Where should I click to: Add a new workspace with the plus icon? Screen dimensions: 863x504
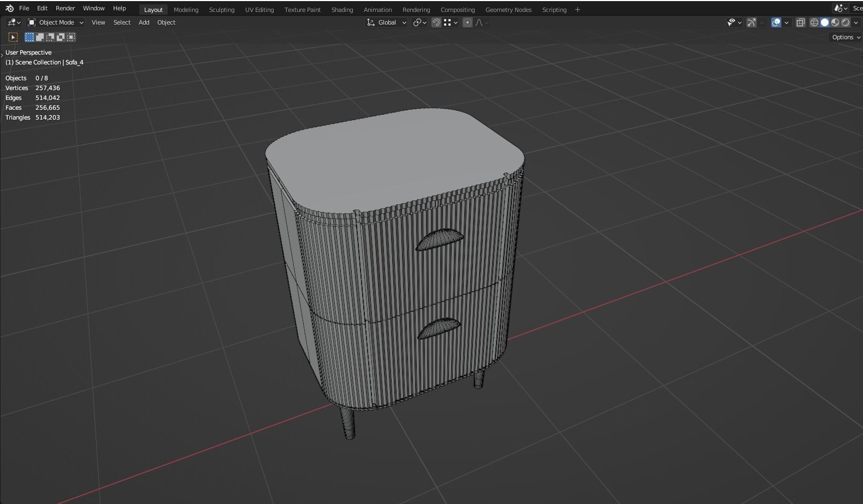[577, 10]
